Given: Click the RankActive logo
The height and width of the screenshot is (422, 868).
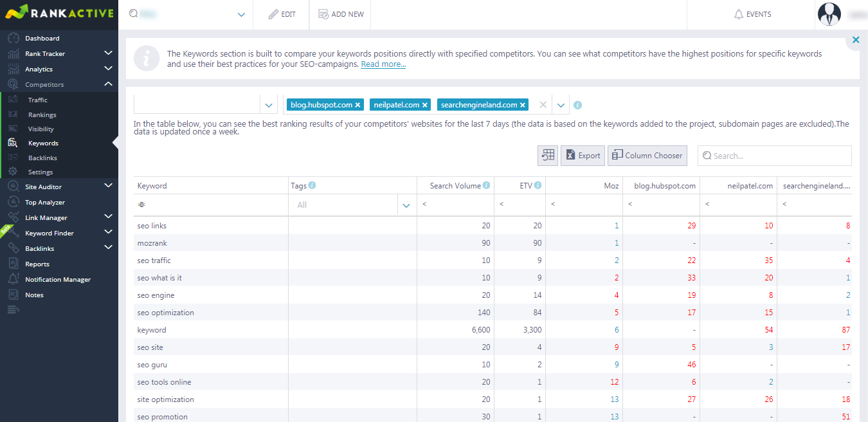Looking at the screenshot, I should coord(59,13).
